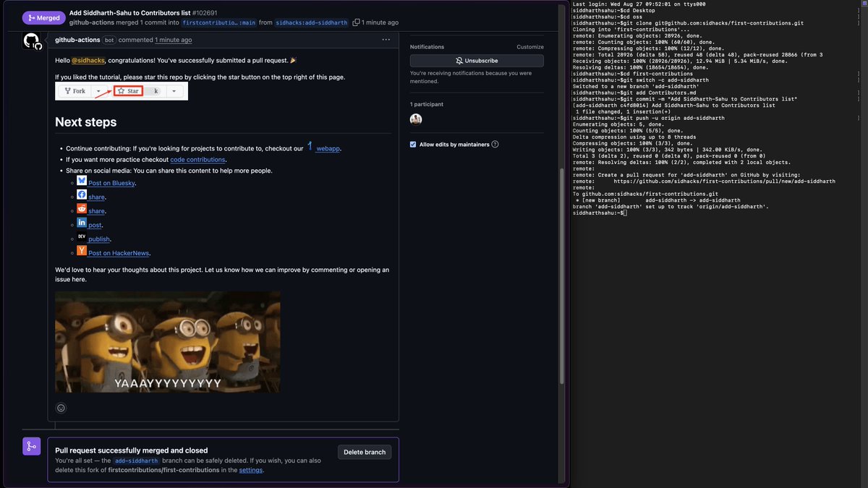Open the comment's three-dot options menu
868x488 pixels.
click(x=386, y=40)
